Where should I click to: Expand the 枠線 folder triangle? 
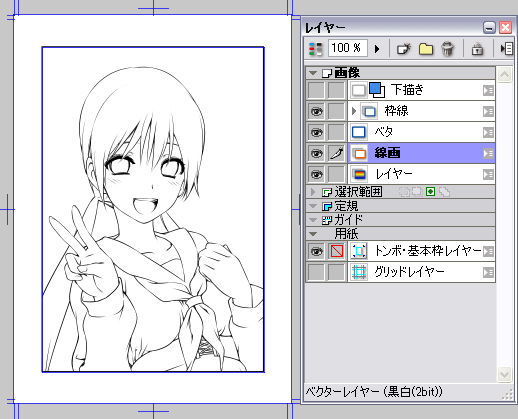pos(354,111)
